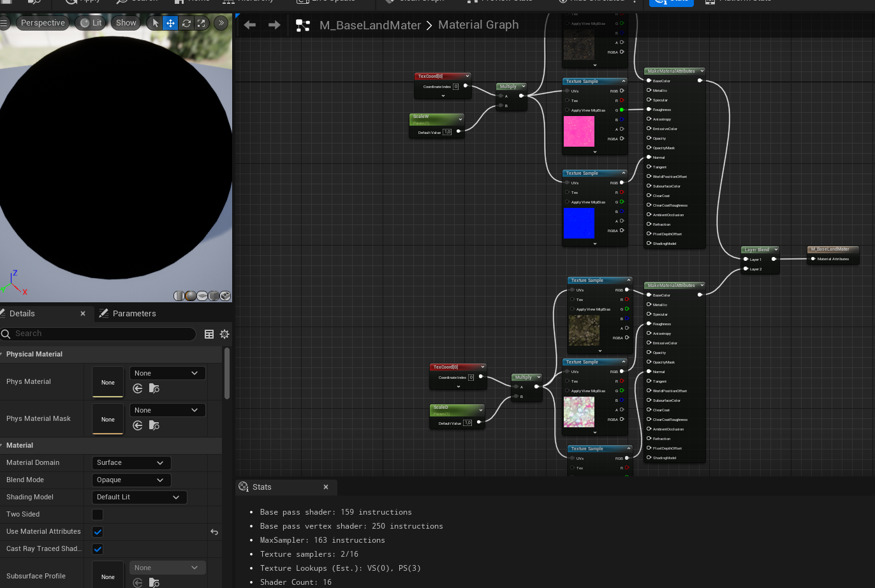The height and width of the screenshot is (588, 875).
Task: Toggle Cast Ray Traced Shadows checkbox
Action: pos(98,549)
